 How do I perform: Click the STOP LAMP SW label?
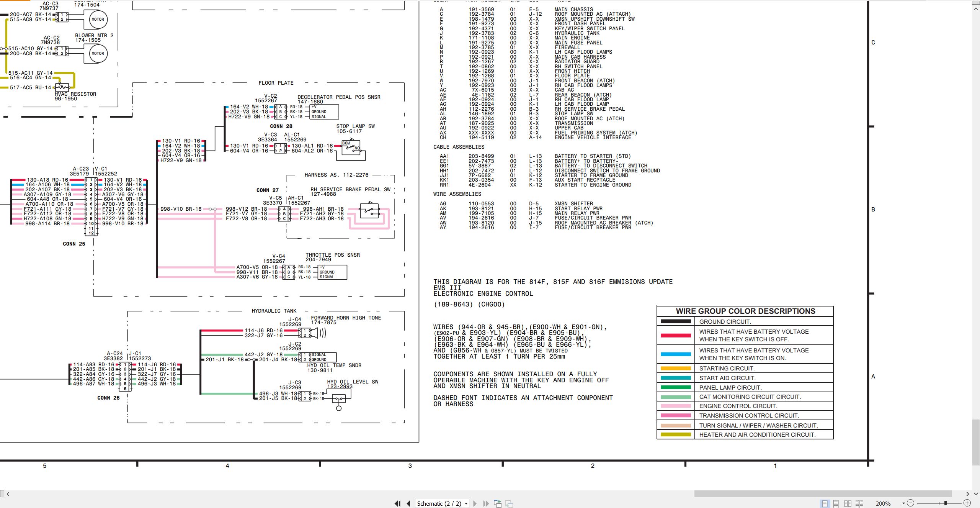(356, 126)
